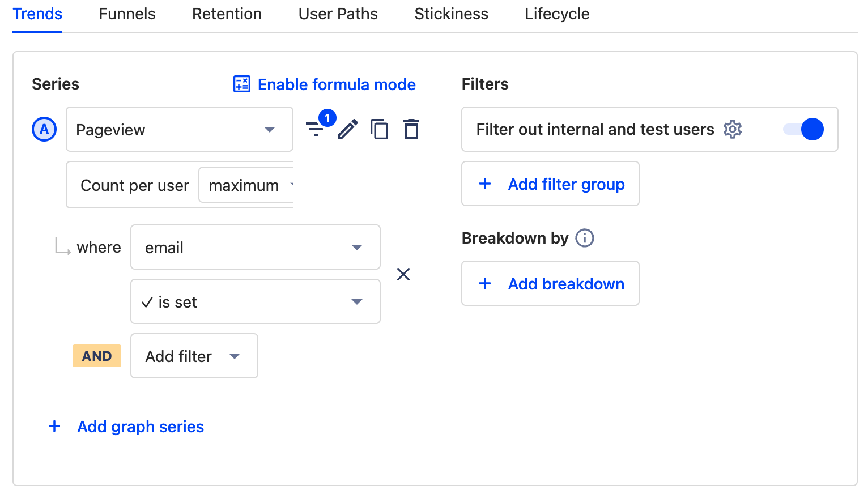Click the Add filter group button
The image size is (868, 494).
point(550,184)
